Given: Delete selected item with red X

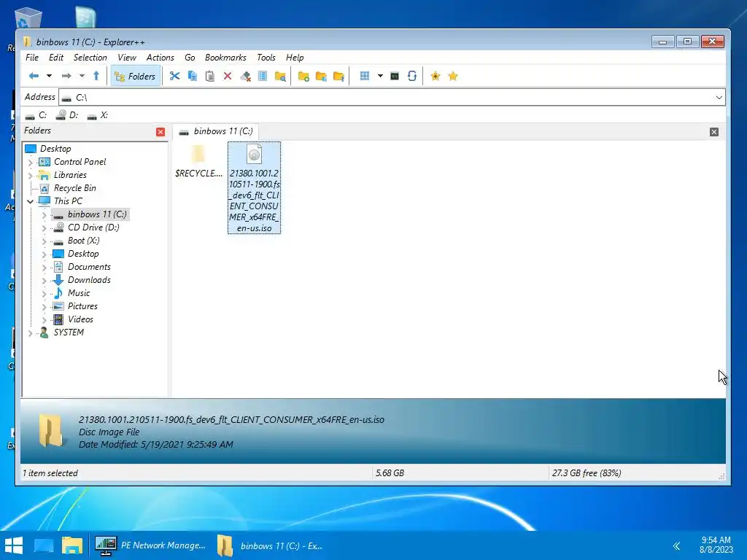Looking at the screenshot, I should (228, 76).
